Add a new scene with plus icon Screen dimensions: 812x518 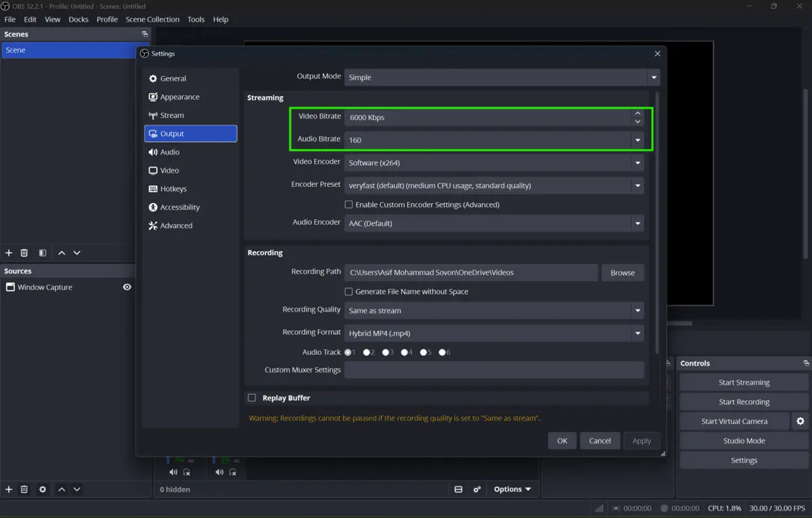9,253
